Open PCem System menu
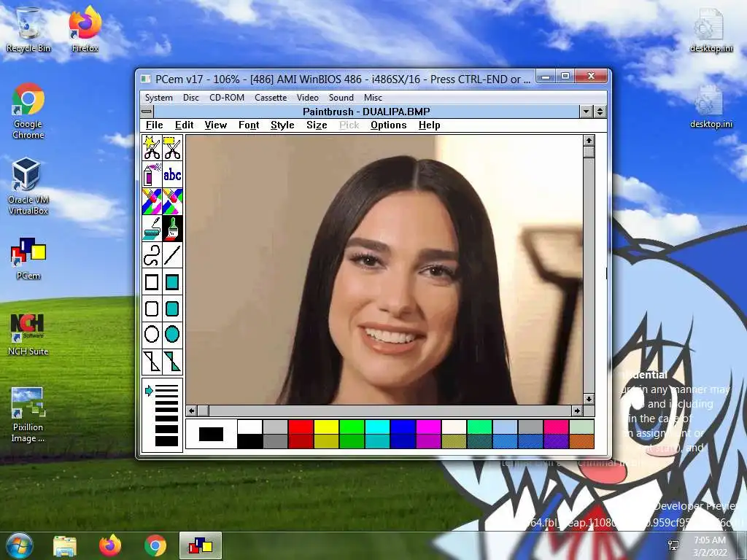Screen dimensions: 747x560 click(x=158, y=98)
